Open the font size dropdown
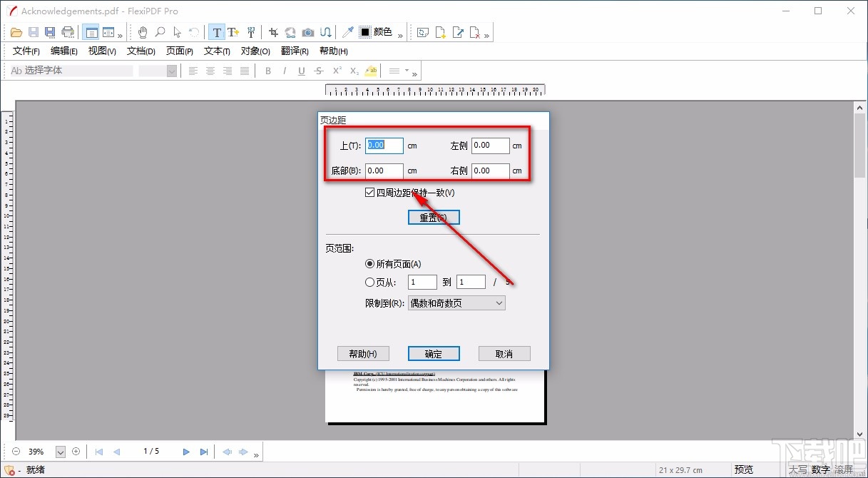The width and height of the screenshot is (868, 478). click(x=170, y=71)
